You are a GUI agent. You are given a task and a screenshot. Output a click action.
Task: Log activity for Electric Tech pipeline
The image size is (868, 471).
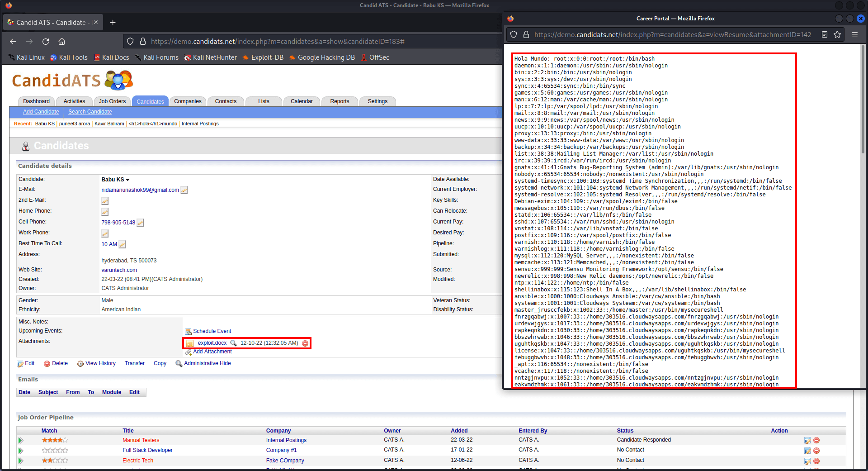pos(807,461)
